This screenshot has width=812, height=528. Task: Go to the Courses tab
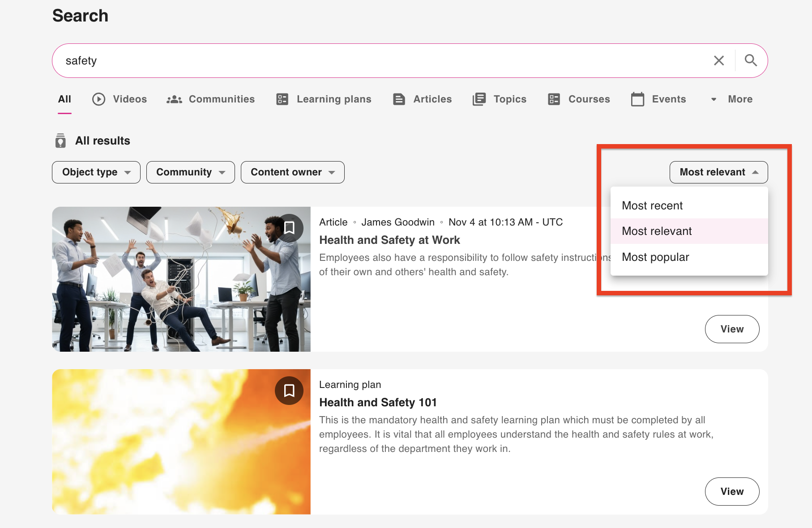click(579, 99)
